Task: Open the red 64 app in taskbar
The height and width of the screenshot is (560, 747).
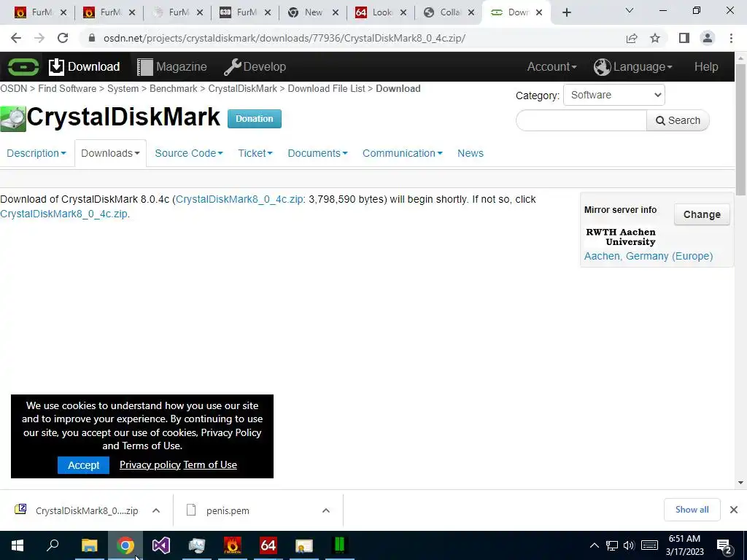Action: [x=268, y=545]
